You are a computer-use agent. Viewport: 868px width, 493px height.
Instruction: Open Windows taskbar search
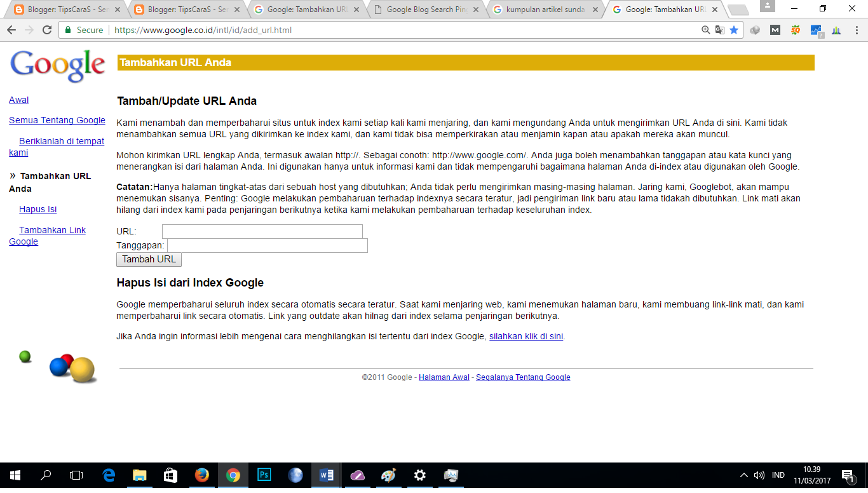point(46,475)
